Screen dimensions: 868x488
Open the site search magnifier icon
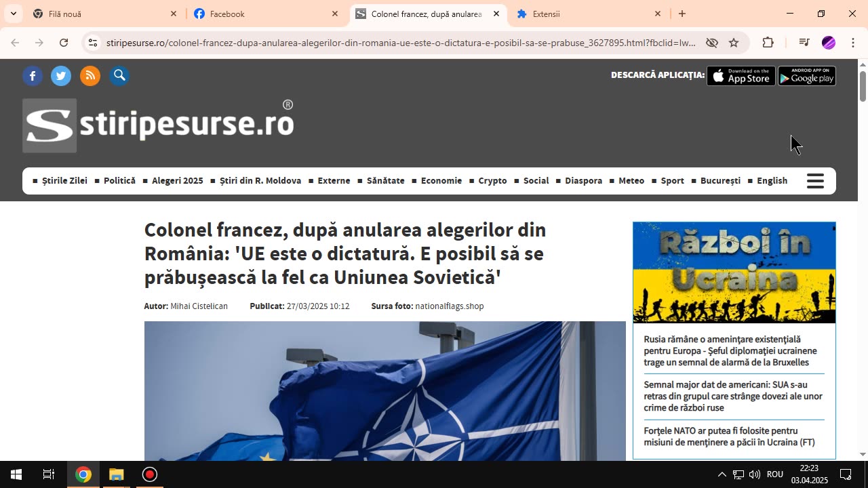119,76
